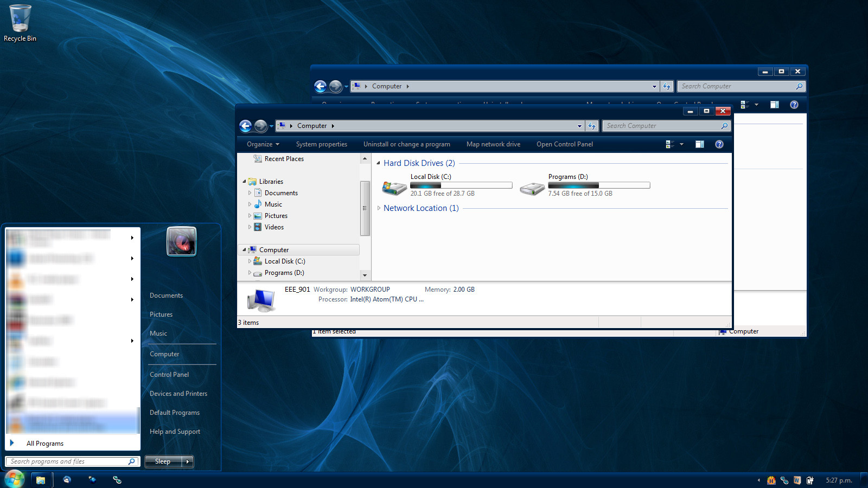Select Programs (D:) drive icon
868x488 pixels.
click(x=532, y=188)
